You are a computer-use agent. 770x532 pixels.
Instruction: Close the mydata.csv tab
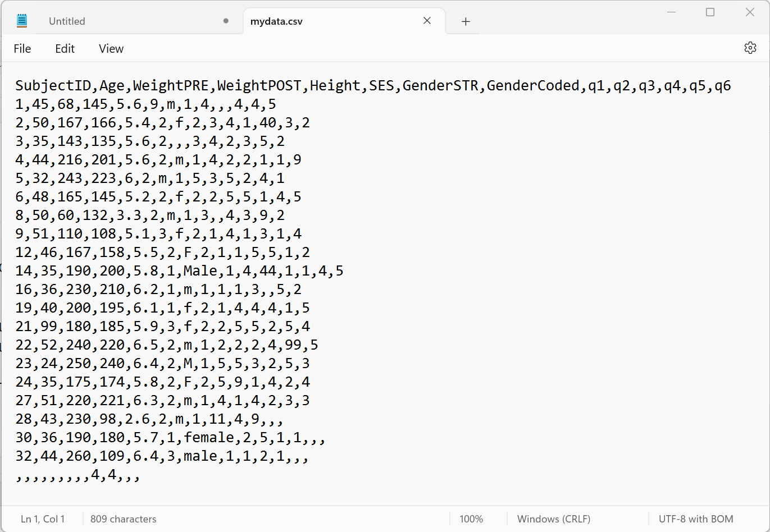tap(427, 21)
